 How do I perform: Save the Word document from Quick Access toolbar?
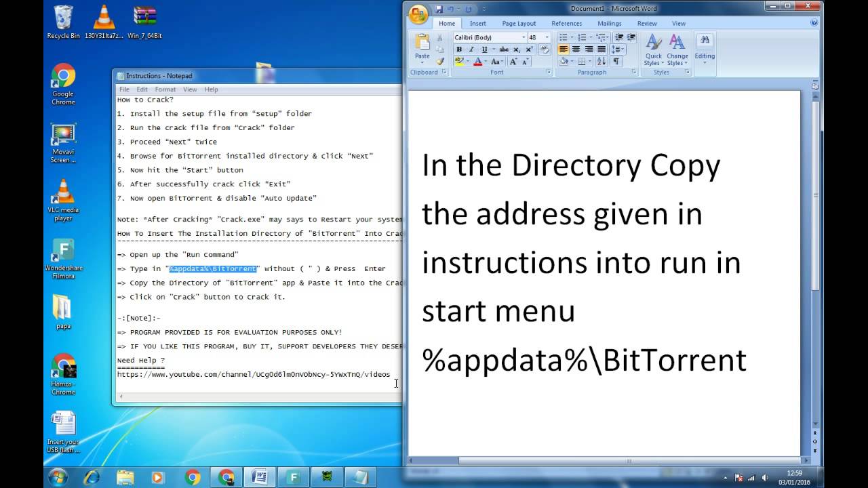pyautogui.click(x=439, y=9)
